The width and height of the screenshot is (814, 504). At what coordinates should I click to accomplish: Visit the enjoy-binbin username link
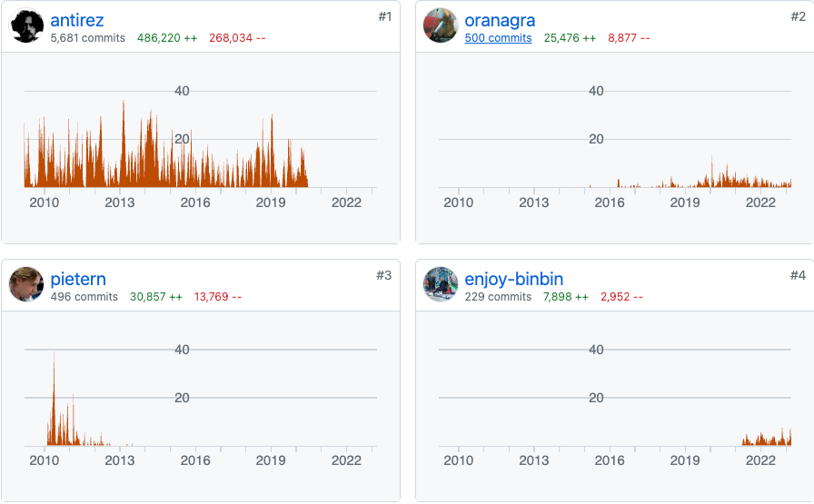(513, 280)
